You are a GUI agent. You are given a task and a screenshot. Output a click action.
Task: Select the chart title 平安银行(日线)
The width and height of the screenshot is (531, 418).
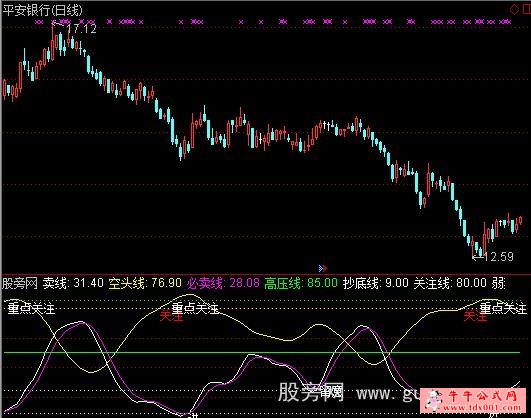click(x=43, y=10)
